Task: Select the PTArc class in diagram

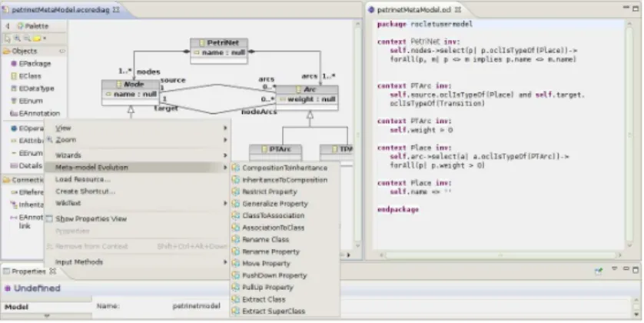Action: coord(276,152)
